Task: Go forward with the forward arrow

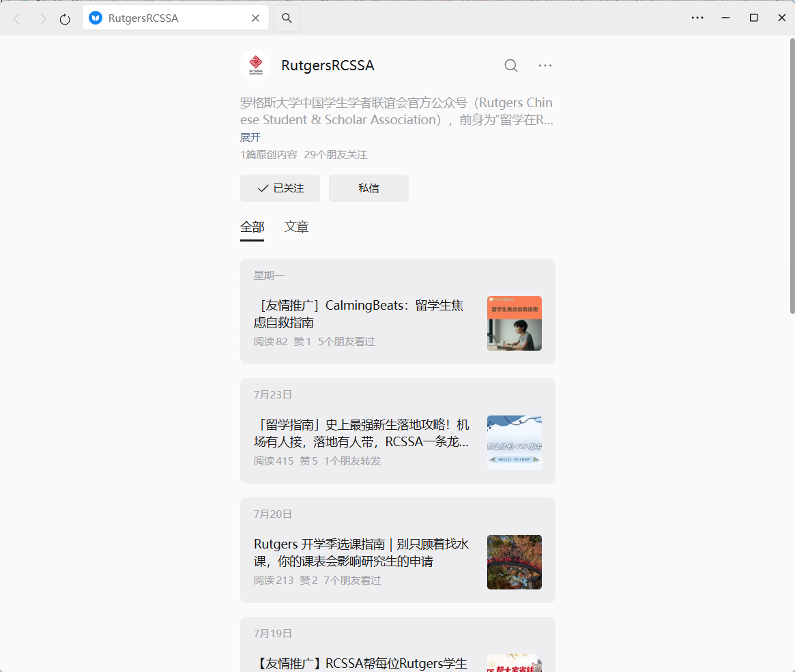Action: tap(43, 18)
